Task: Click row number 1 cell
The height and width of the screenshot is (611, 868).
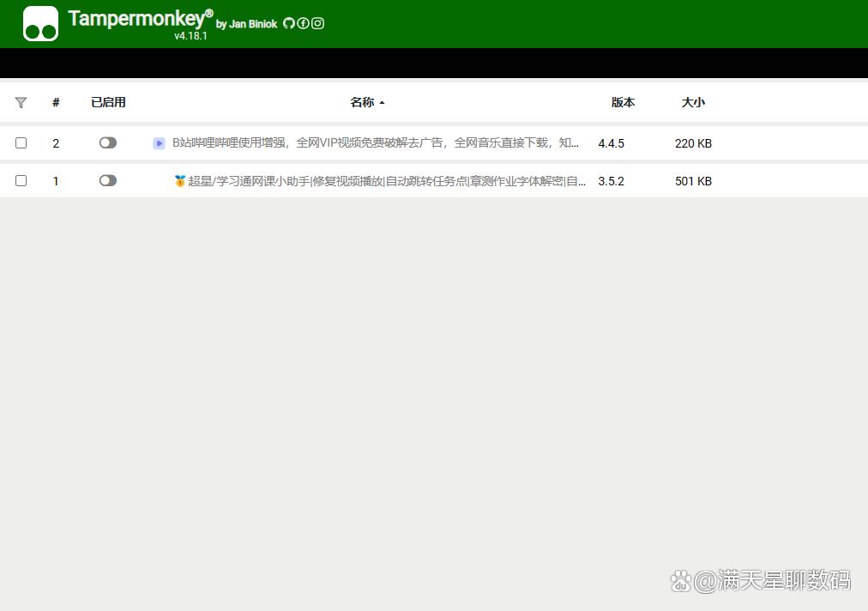Action: 56,181
